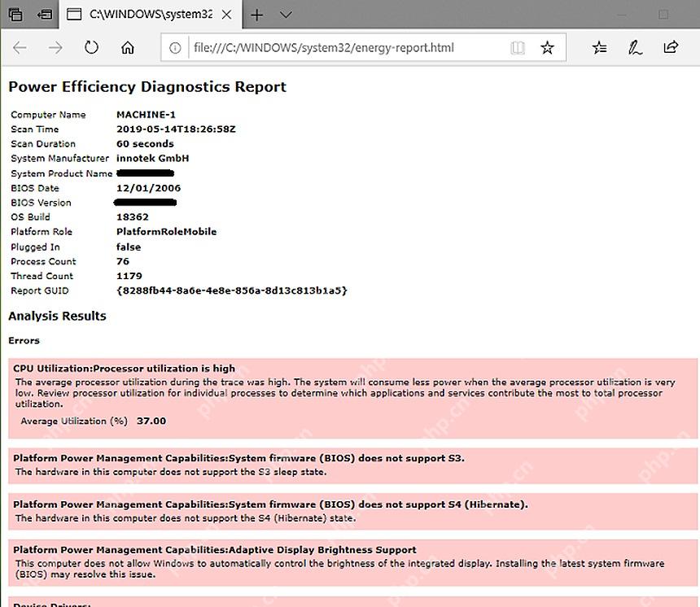Go forward to the next page
The height and width of the screenshot is (607, 700).
click(55, 47)
